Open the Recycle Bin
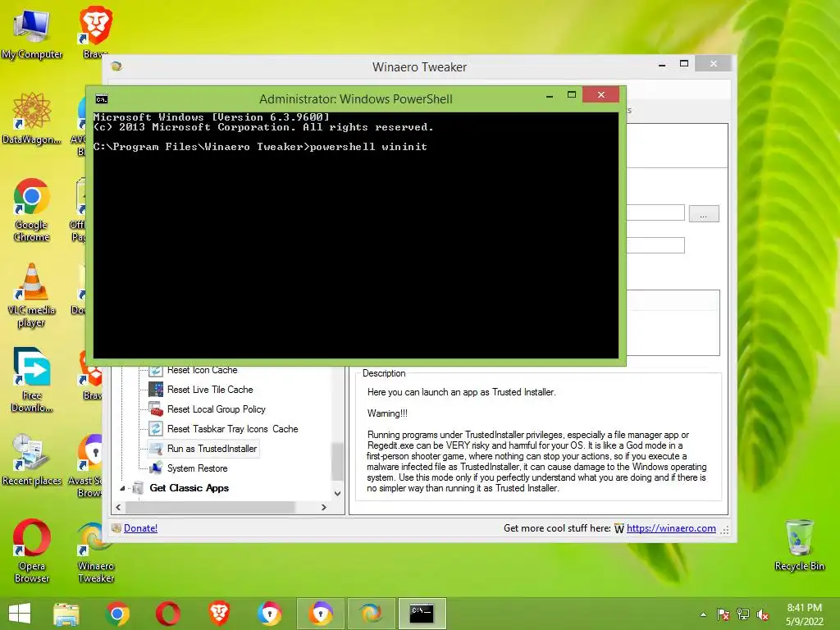This screenshot has width=840, height=630. [x=799, y=546]
